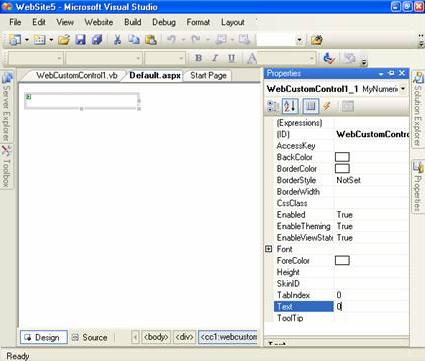425x361 pixels.
Task: Open the Properties object selector dropdown
Action: tap(403, 89)
